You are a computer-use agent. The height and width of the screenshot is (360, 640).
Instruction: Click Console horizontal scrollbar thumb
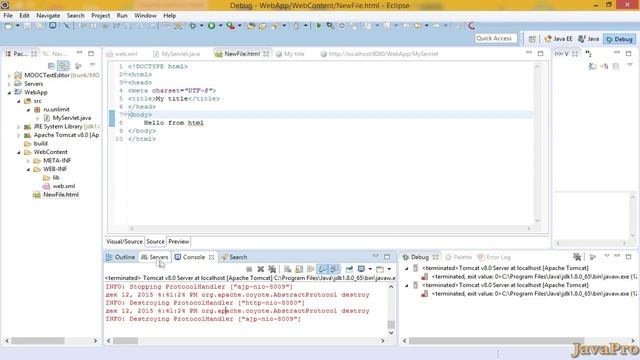(x=125, y=340)
